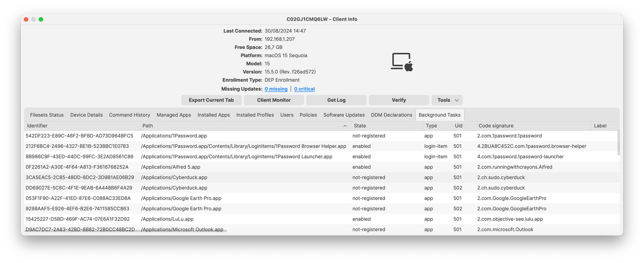Viewport: 644px width, 263px height.
Task: Select the /Applications/1Password.app row path
Action: coord(174,136)
